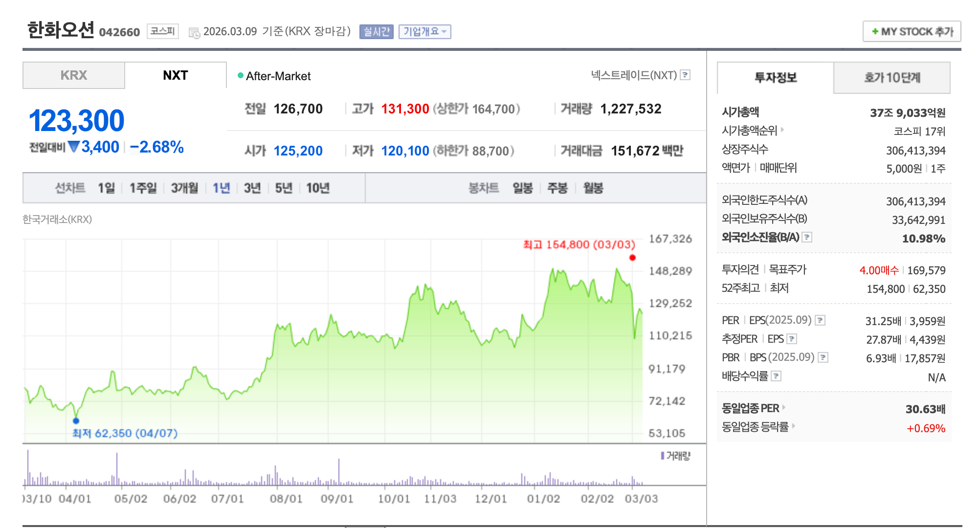Screen dimensions: 980x528
Task: Click the help icon beside 추정PER EPS
Action: (792, 339)
